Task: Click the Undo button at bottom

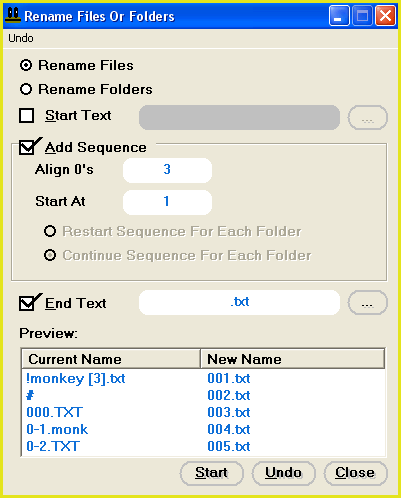Action: pyautogui.click(x=284, y=473)
